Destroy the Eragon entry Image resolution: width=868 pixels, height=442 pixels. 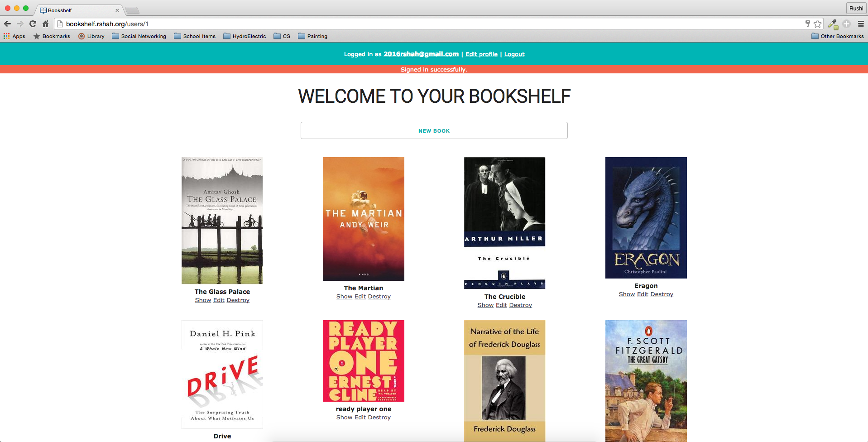(x=662, y=294)
